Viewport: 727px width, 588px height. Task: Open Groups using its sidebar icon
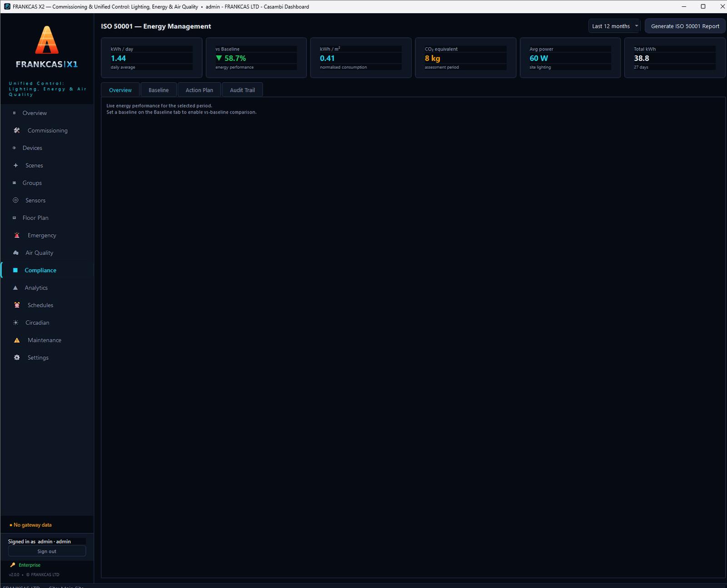click(14, 183)
